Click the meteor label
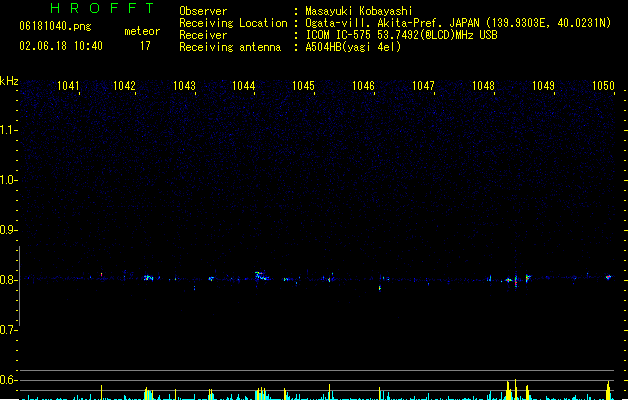The image size is (629, 400). pos(142,31)
